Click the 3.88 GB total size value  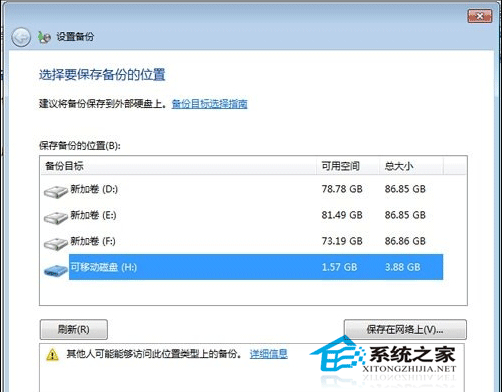pyautogui.click(x=402, y=267)
